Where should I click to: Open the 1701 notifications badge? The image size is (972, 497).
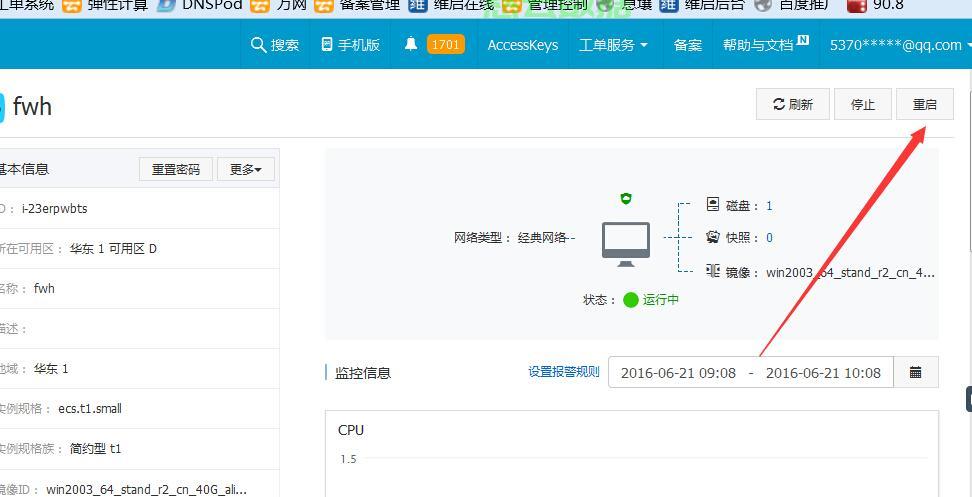click(x=446, y=44)
